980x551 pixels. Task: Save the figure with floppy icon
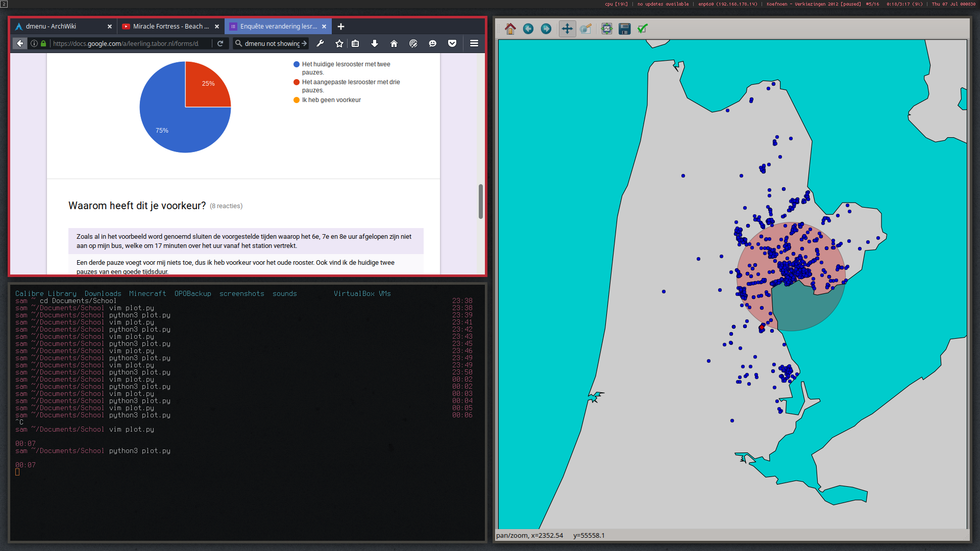point(624,29)
